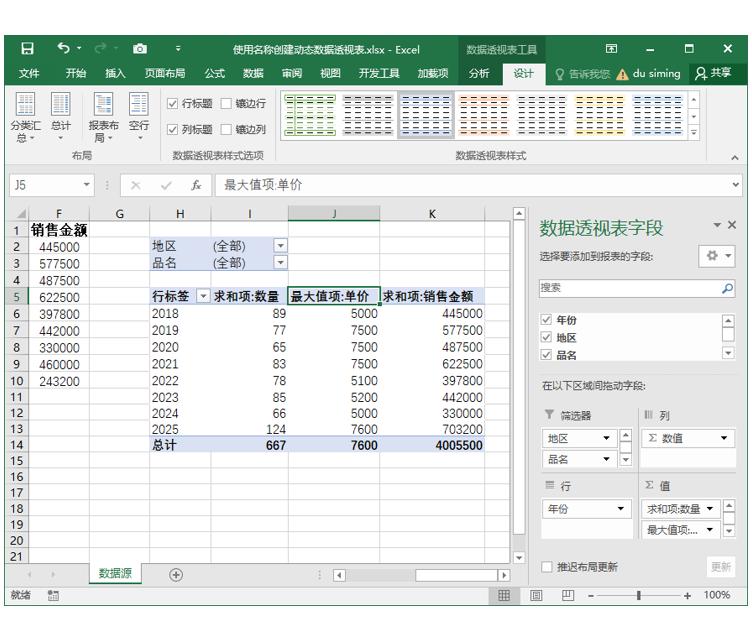Enable the 镶边行 banded rows checkbox
The width and height of the screenshot is (752, 639).
coord(226,104)
